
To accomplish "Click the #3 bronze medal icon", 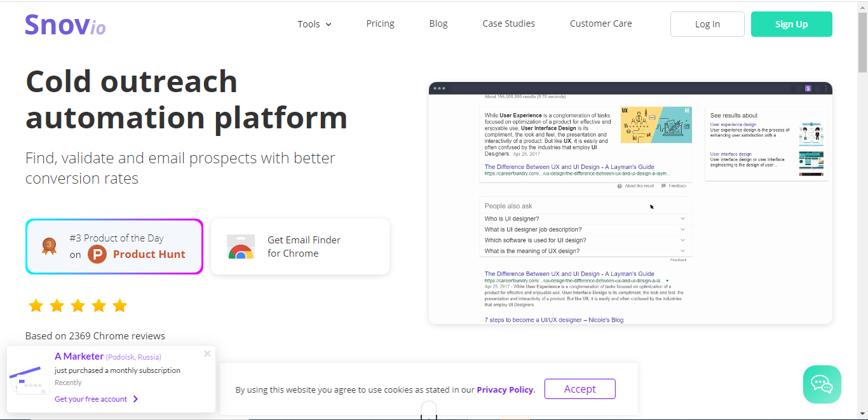I will point(49,246).
